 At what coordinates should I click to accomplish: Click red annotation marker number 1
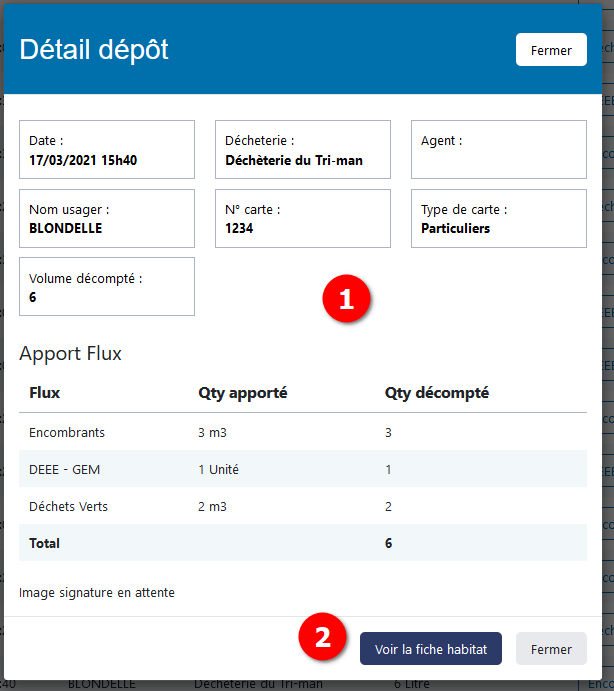tap(346, 300)
